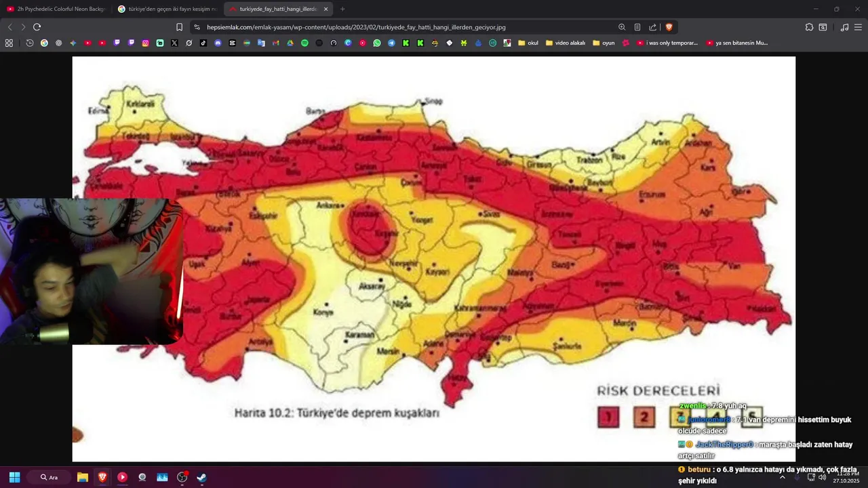This screenshot has width=868, height=488.
Task: Open the Brave Shields lion icon
Action: (669, 27)
